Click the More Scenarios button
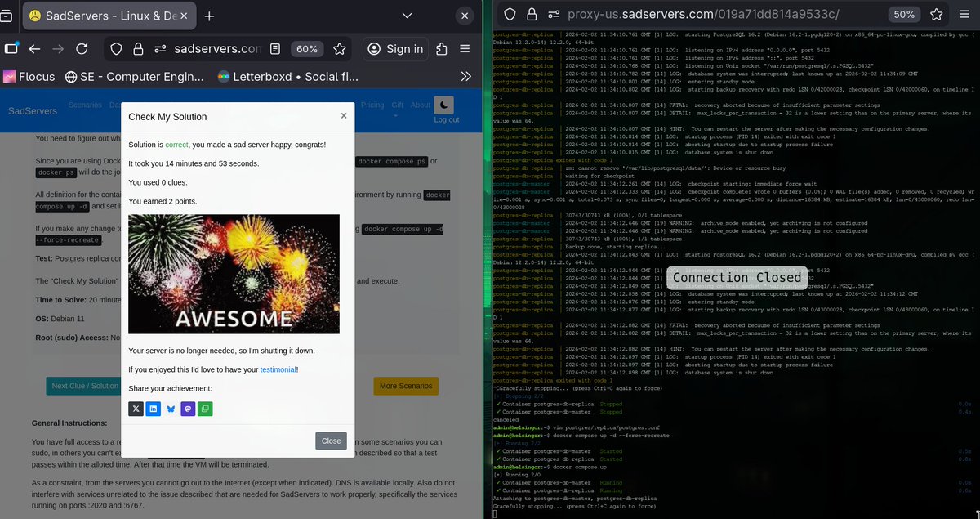The image size is (980, 519). coord(406,386)
